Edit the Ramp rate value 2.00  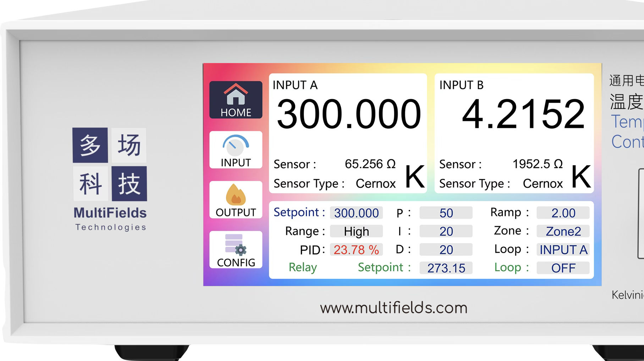coord(563,213)
